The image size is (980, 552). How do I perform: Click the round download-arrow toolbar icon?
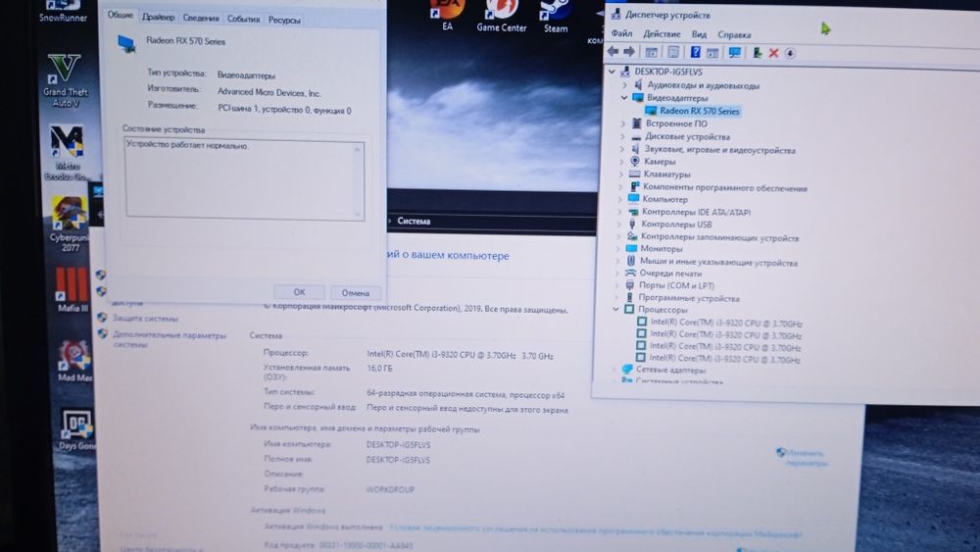point(790,53)
